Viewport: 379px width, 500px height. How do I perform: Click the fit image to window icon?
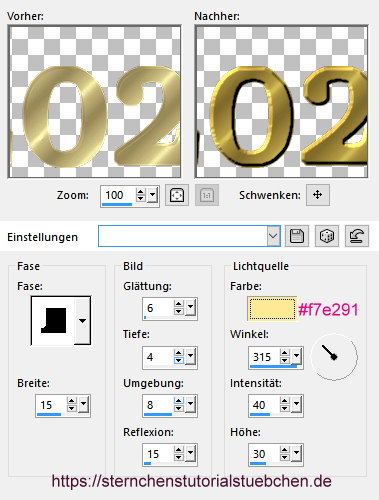177,195
